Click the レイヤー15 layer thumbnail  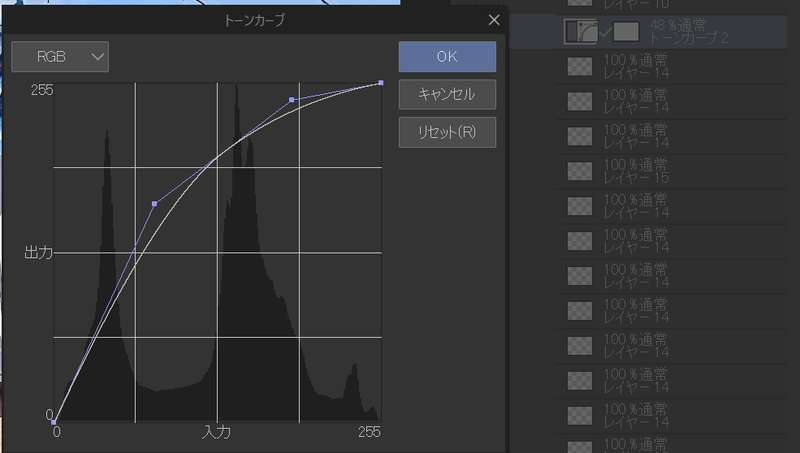[x=579, y=171]
